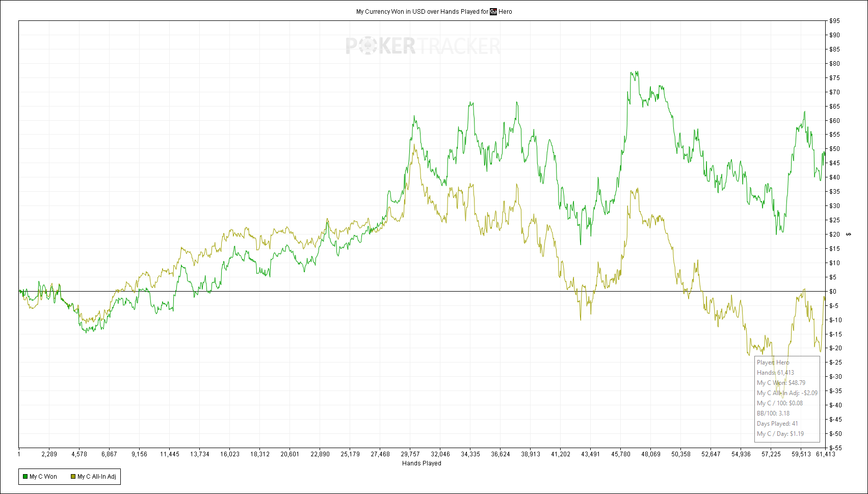Click the poker site icon beside Hero in the title
This screenshot has height=494, width=868.
[493, 12]
